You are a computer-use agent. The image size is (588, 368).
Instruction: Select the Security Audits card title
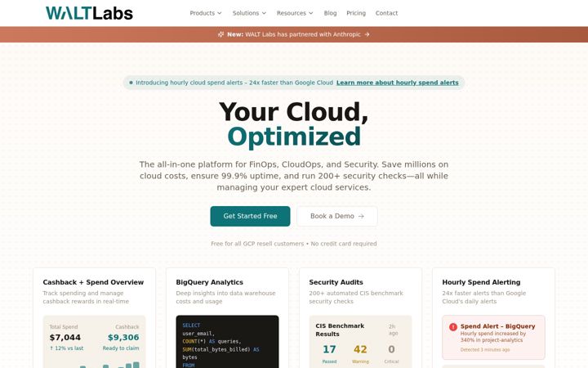[x=336, y=282]
